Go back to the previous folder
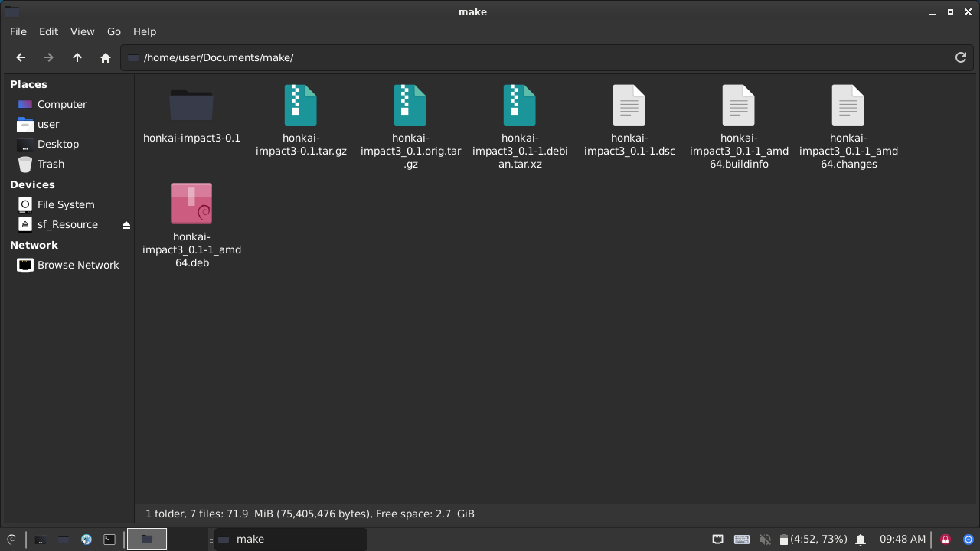 [x=21, y=57]
